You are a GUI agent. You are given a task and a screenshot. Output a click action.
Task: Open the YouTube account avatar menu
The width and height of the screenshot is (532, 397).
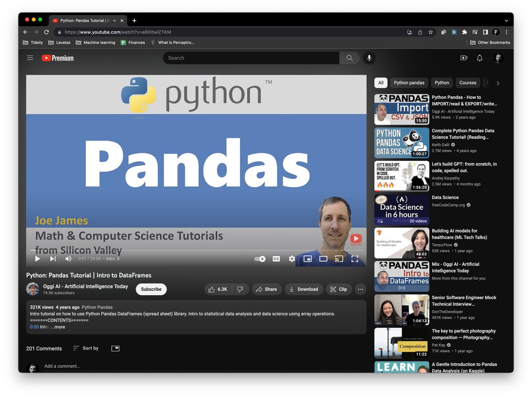click(499, 58)
